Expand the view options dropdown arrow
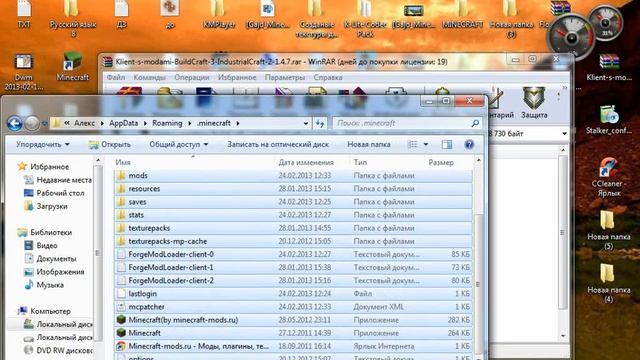Image resolution: width=640 pixels, height=360 pixels. pyautogui.click(x=426, y=144)
